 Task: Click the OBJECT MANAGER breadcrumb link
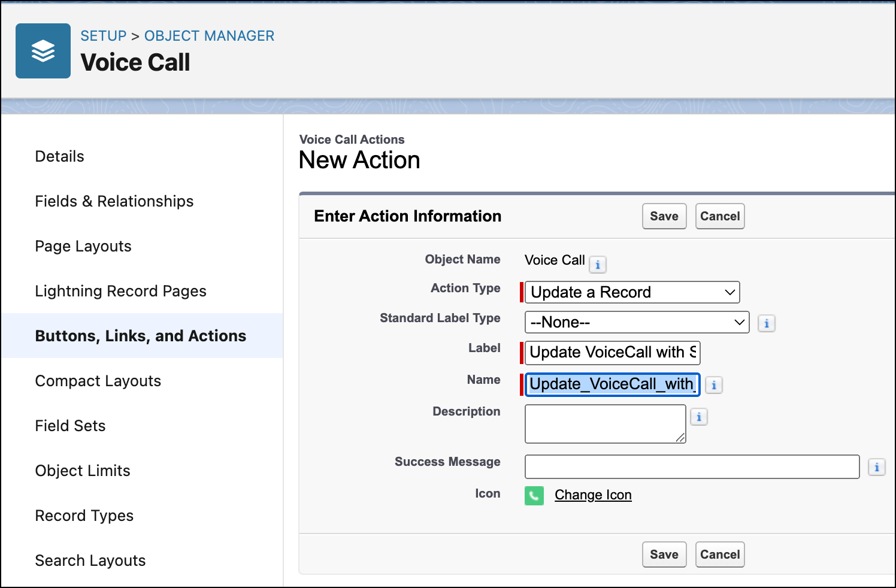(x=210, y=36)
